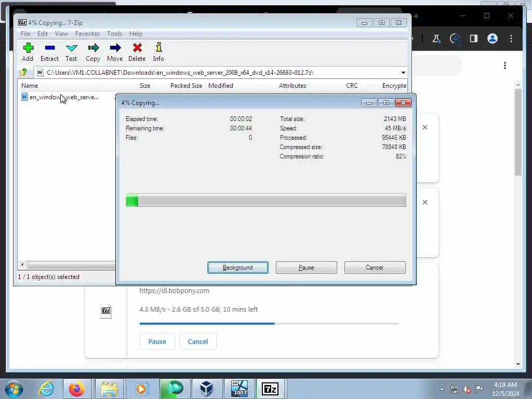
Task: Sort by the Packed Size column header
Action: pos(186,86)
